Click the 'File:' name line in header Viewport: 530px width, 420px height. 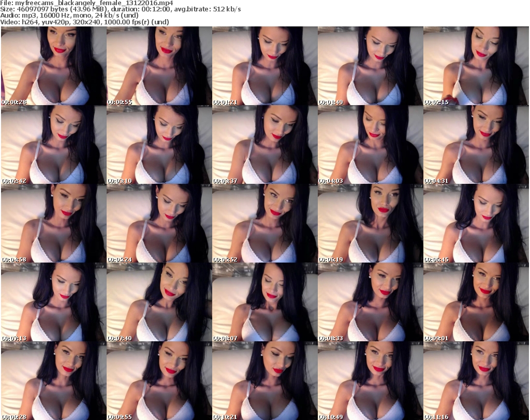click(x=86, y=3)
